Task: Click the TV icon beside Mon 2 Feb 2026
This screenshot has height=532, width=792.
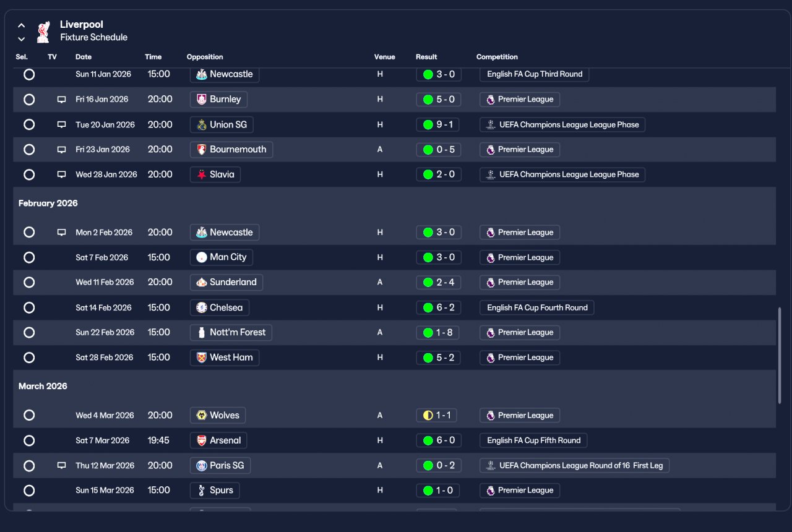Action: pyautogui.click(x=61, y=233)
